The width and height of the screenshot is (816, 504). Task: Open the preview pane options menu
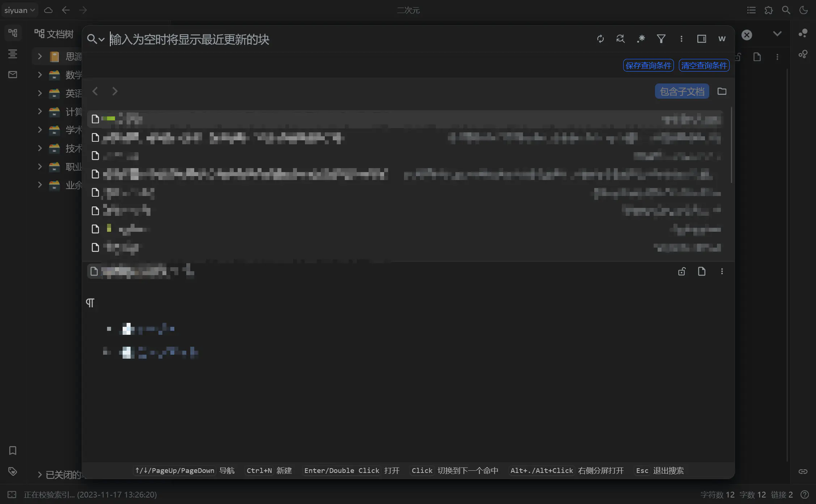(x=722, y=271)
